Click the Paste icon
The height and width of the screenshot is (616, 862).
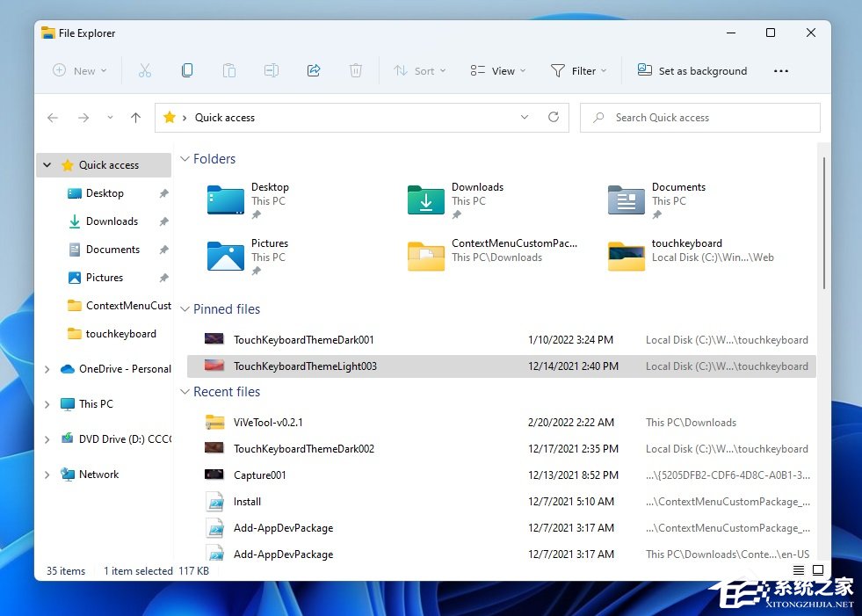pyautogui.click(x=229, y=70)
